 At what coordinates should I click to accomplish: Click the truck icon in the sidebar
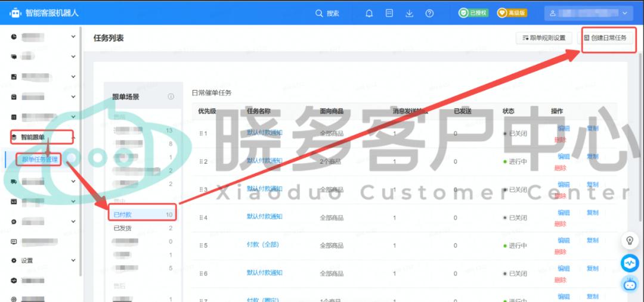click(14, 181)
